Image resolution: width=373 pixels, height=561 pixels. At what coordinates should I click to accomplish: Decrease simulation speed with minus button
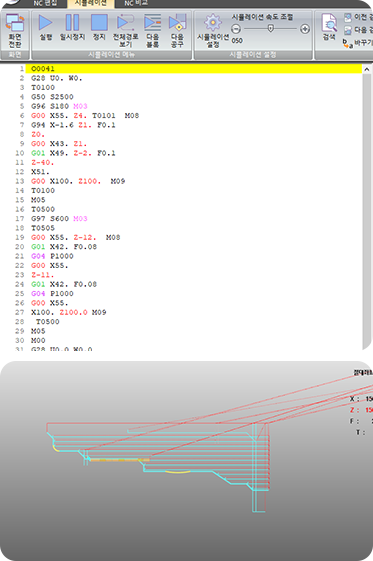pos(236,29)
